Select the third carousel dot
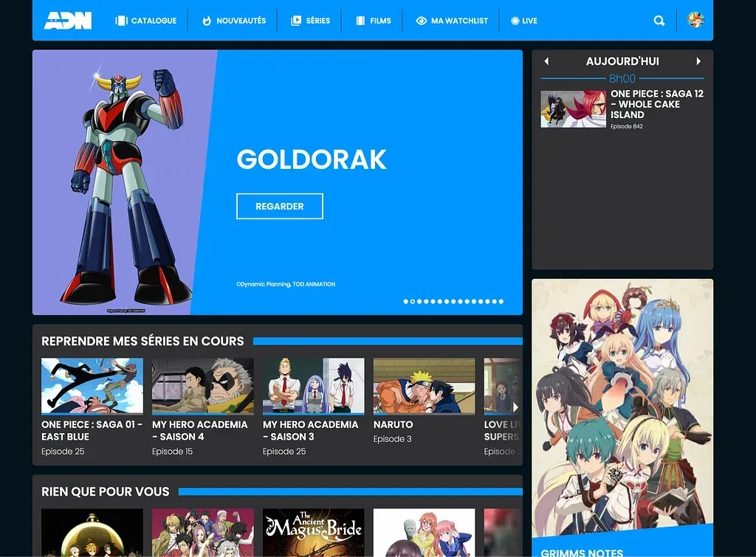Viewport: 756px width, 557px height. coord(419,302)
